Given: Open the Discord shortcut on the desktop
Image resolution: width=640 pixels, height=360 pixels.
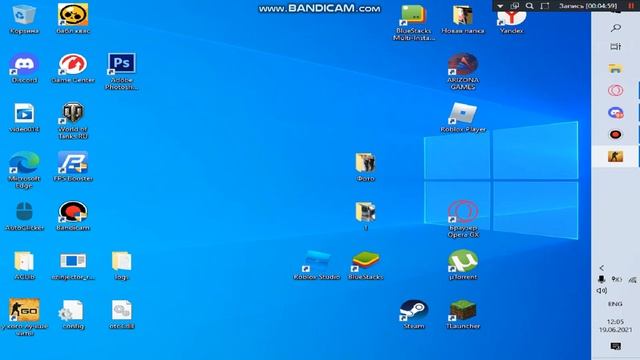Looking at the screenshot, I should (24, 68).
